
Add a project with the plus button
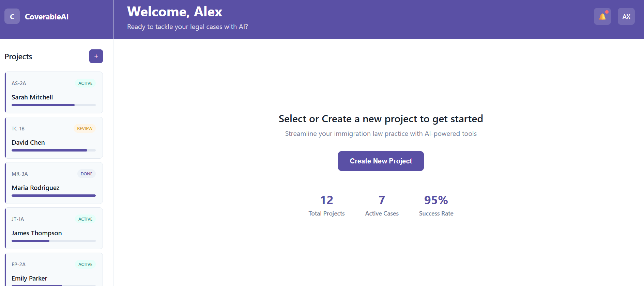pos(96,56)
